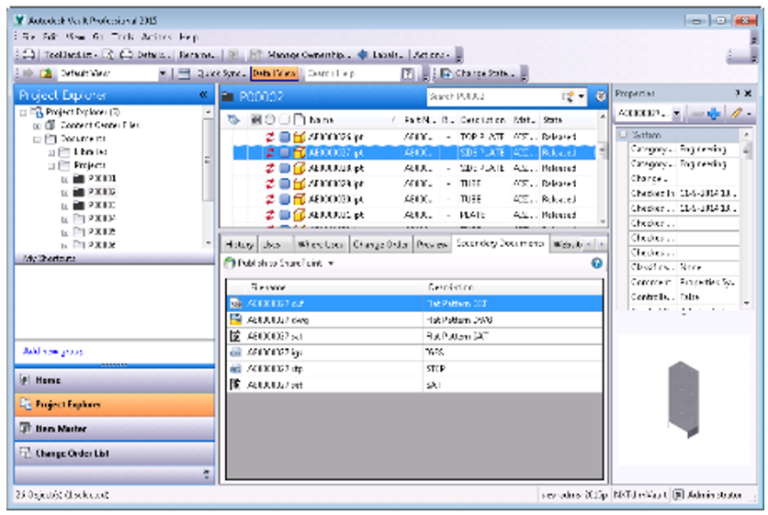Click the minus icon in Properties toolbar
This screenshot has height=515, width=768.
[x=696, y=114]
